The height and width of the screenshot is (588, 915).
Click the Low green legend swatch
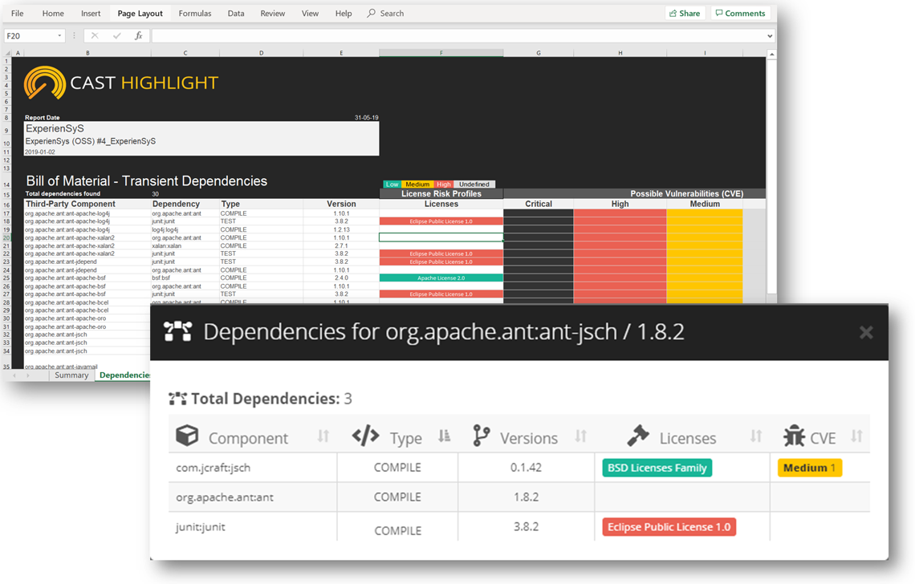pyautogui.click(x=392, y=185)
